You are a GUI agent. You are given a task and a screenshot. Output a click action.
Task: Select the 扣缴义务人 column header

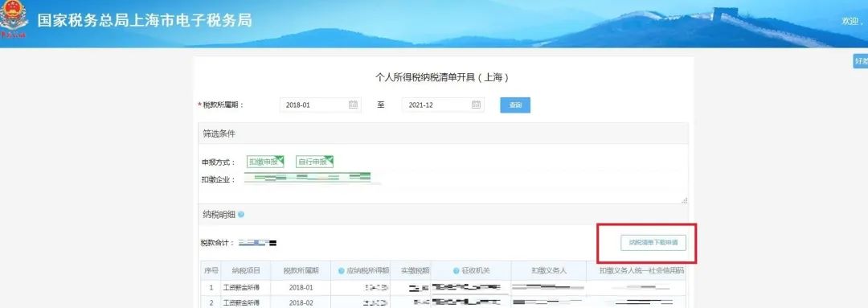[x=549, y=270]
